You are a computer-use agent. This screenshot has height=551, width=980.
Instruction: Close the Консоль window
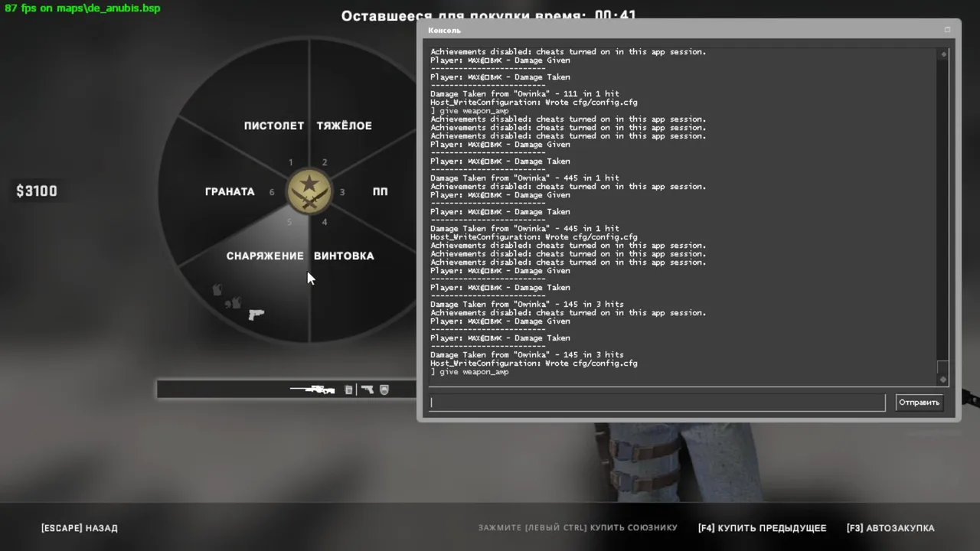point(947,30)
